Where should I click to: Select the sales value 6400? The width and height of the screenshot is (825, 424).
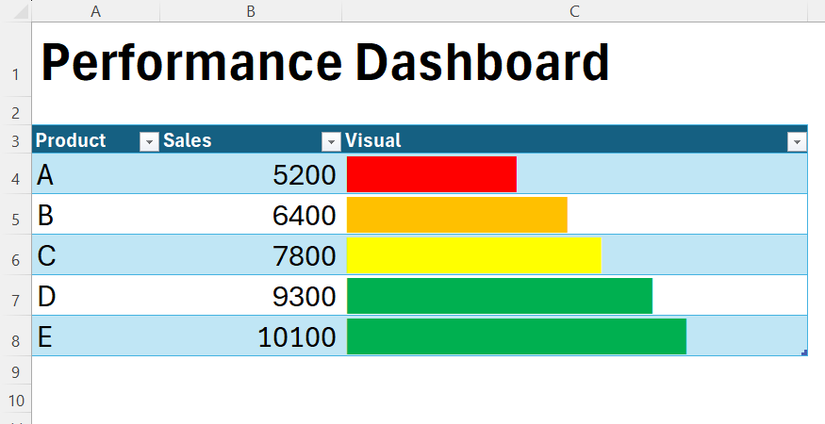251,215
